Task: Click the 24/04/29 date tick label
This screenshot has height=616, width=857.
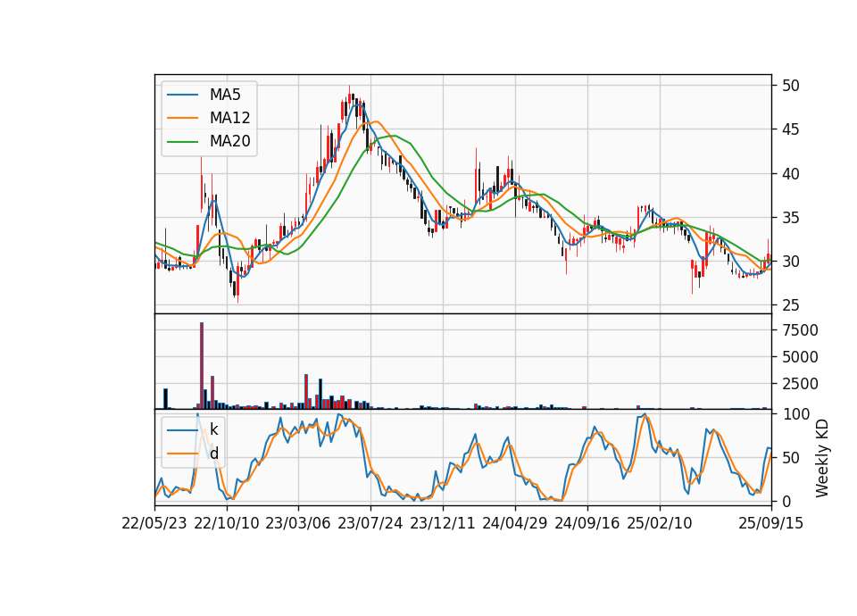Action: tap(515, 523)
